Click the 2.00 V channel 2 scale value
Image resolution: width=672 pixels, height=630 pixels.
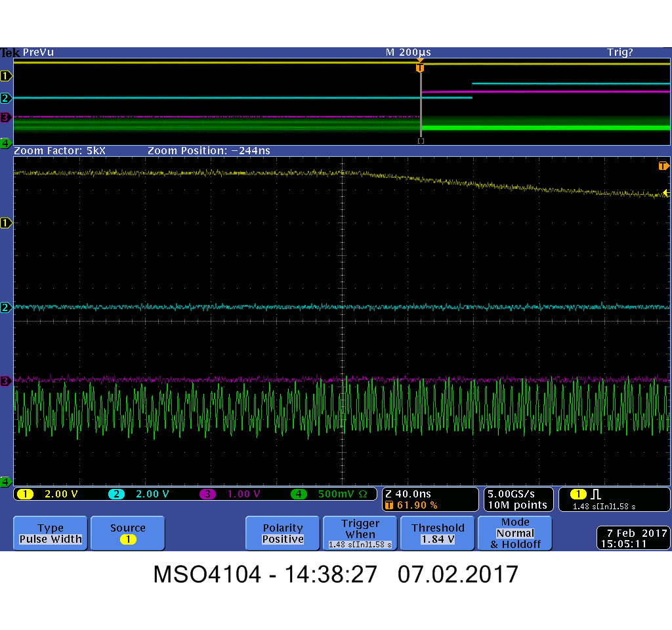click(x=152, y=493)
